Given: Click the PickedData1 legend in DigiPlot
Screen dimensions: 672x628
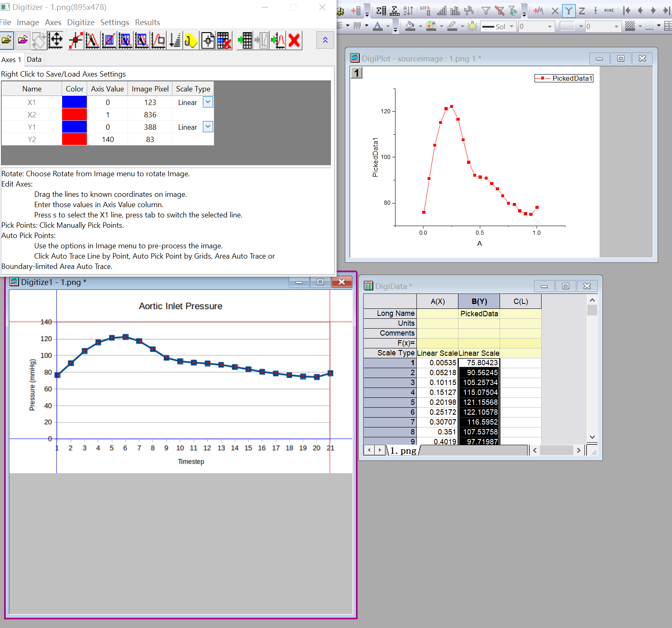Looking at the screenshot, I should 564,78.
